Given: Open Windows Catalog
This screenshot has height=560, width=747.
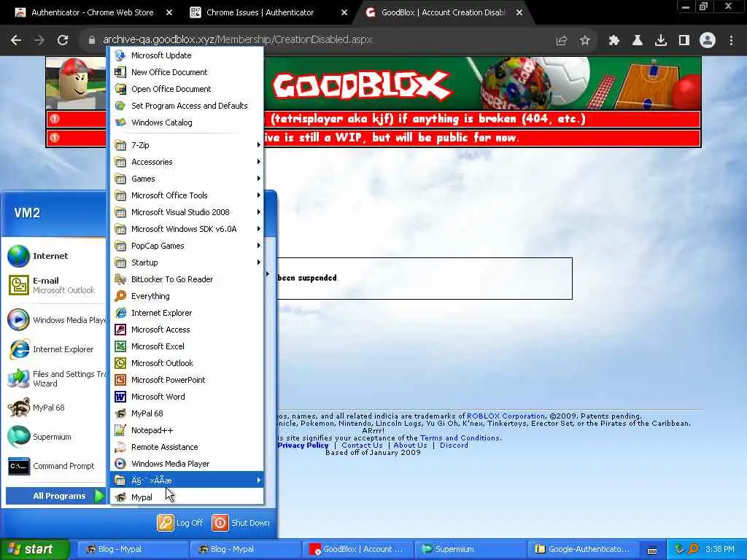Looking at the screenshot, I should (187, 122).
